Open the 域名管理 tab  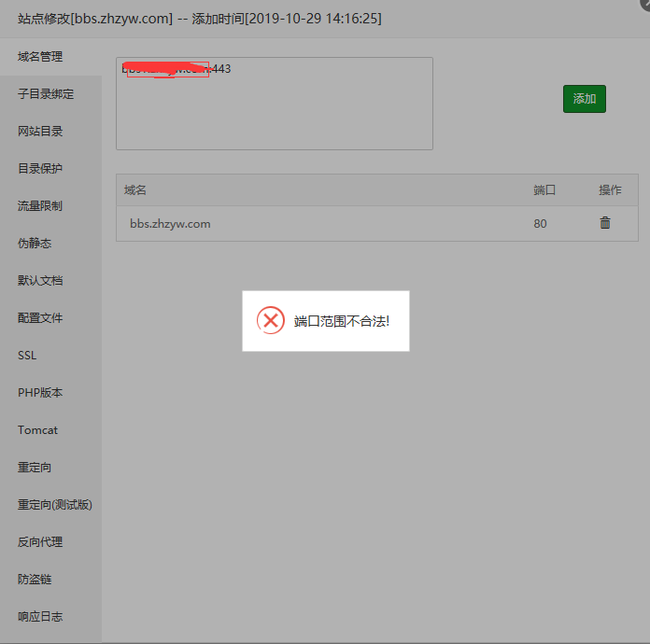click(x=50, y=57)
